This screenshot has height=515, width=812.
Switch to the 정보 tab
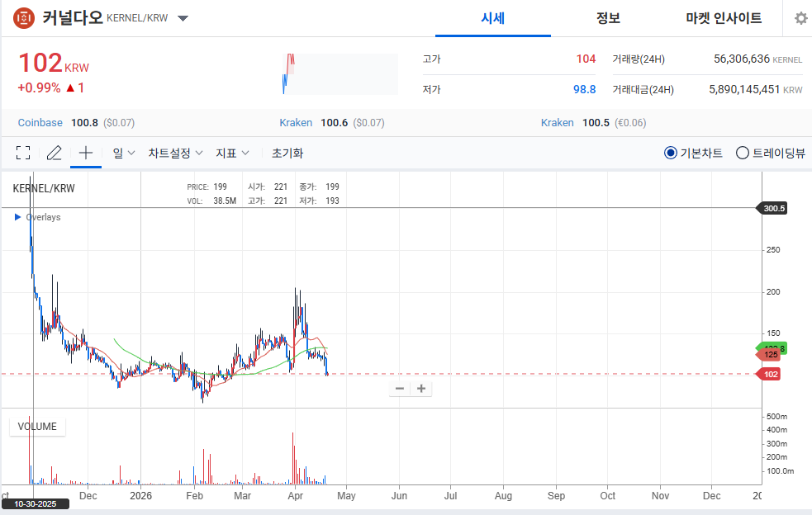pyautogui.click(x=608, y=18)
